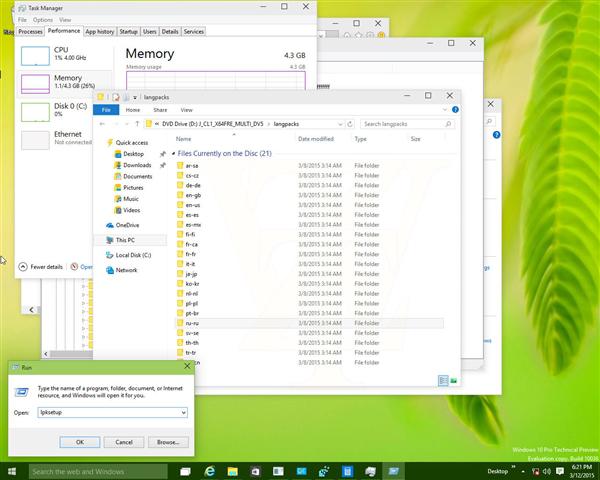
Task: Click Browse... in the Run dialog
Action: [x=167, y=441]
